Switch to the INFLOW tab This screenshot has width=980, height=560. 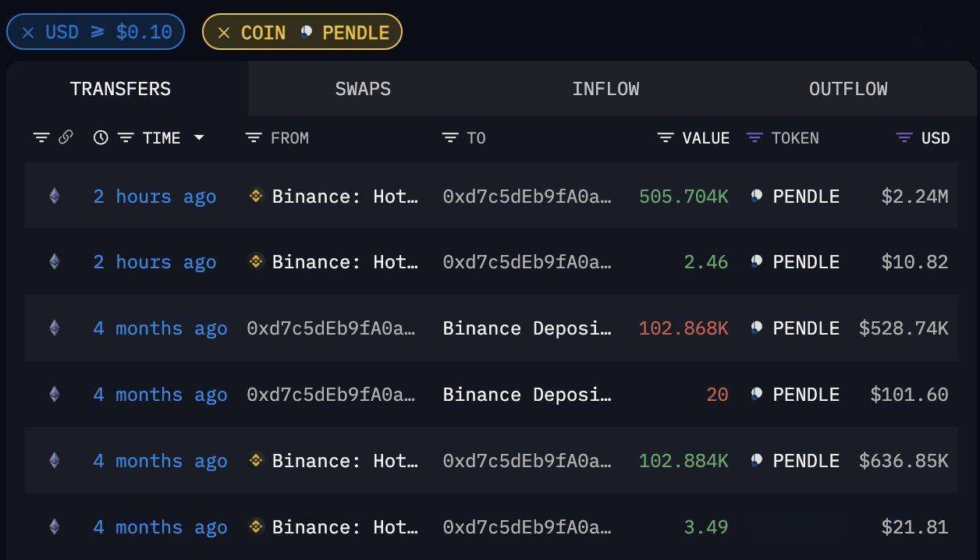tap(605, 89)
